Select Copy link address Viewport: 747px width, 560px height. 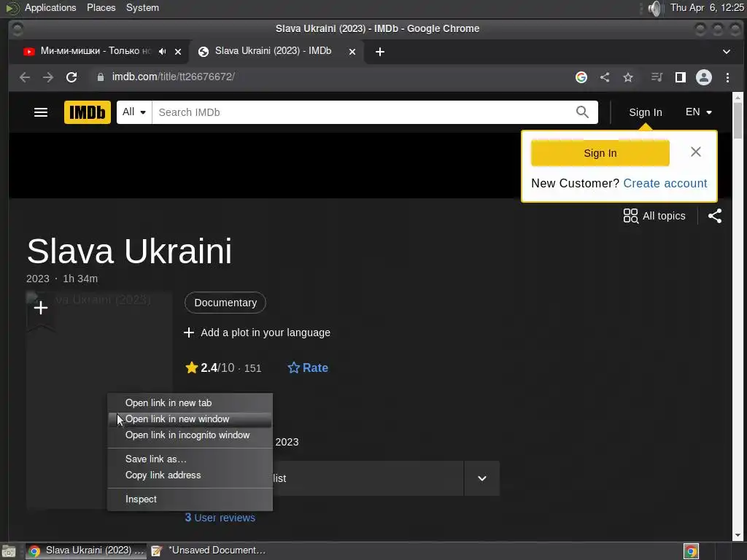pyautogui.click(x=190, y=475)
